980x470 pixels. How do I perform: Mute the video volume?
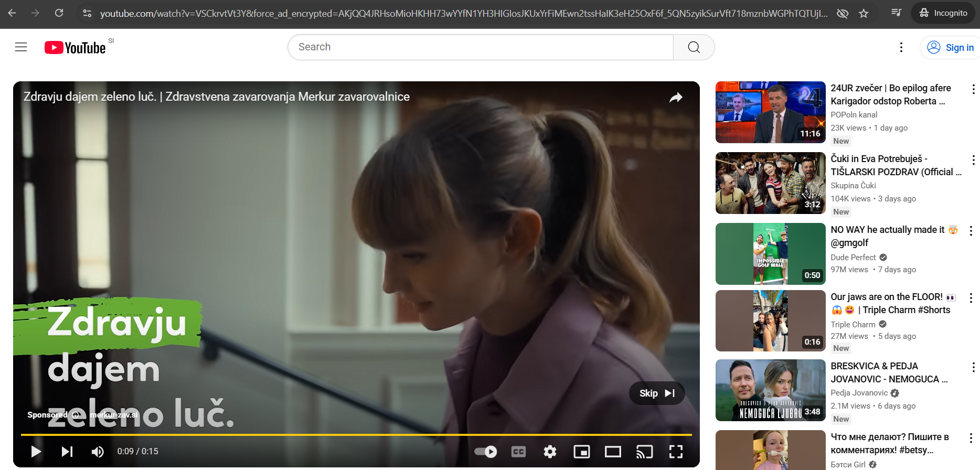coord(98,452)
